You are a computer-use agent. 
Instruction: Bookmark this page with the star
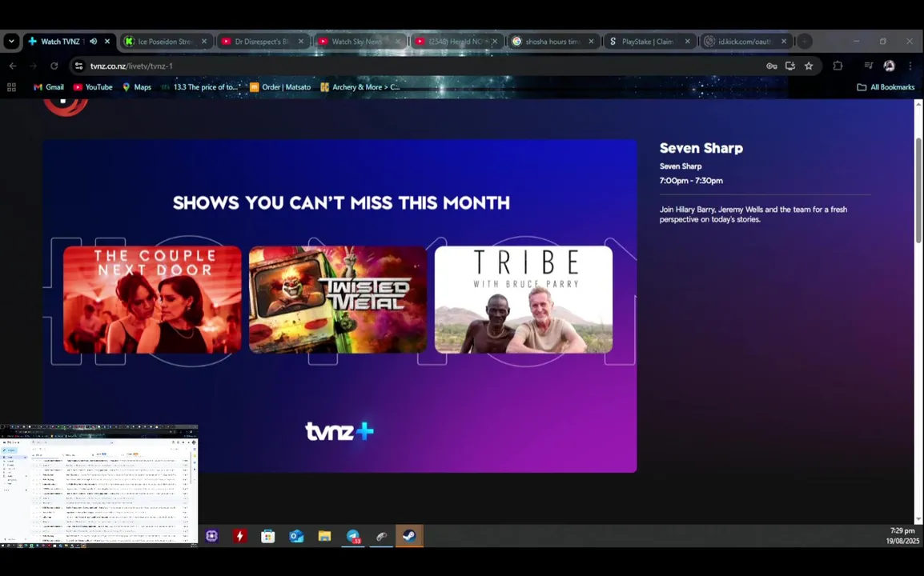tap(809, 66)
